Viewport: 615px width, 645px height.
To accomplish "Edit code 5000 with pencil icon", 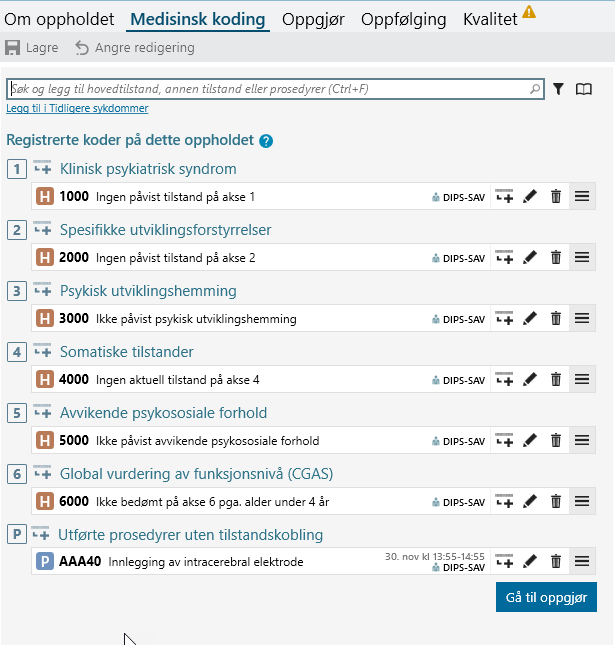I will coord(530,441).
